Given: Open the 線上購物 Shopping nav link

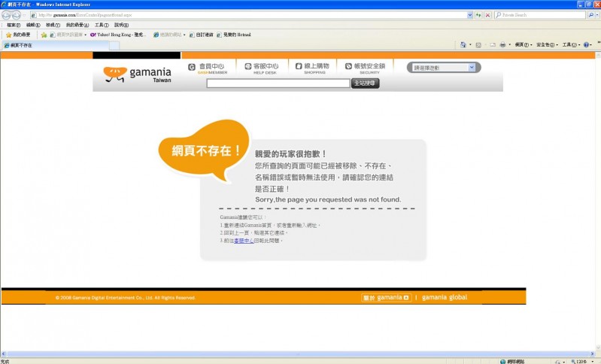Looking at the screenshot, I should (314, 68).
